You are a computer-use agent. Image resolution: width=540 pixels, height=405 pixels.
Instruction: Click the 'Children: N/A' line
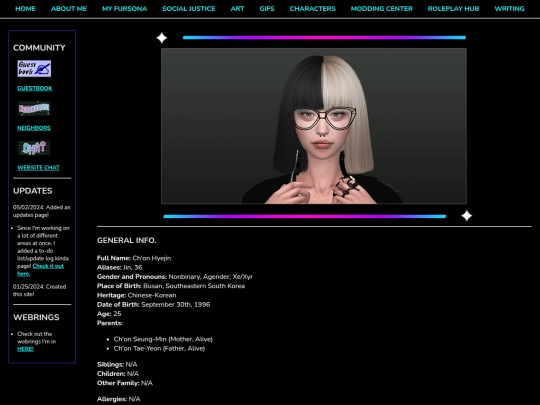(x=118, y=374)
